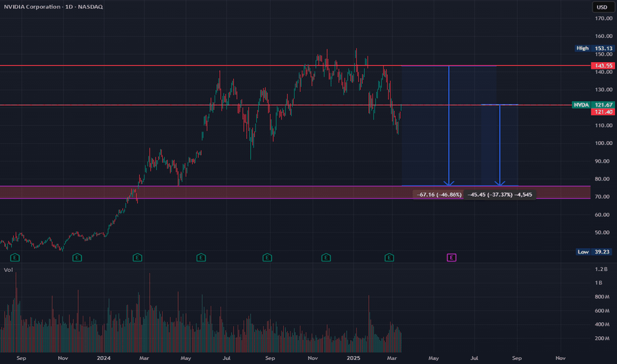The image size is (617, 364).
Task: Open the November 2024 earnings marker
Action: (x=326, y=257)
